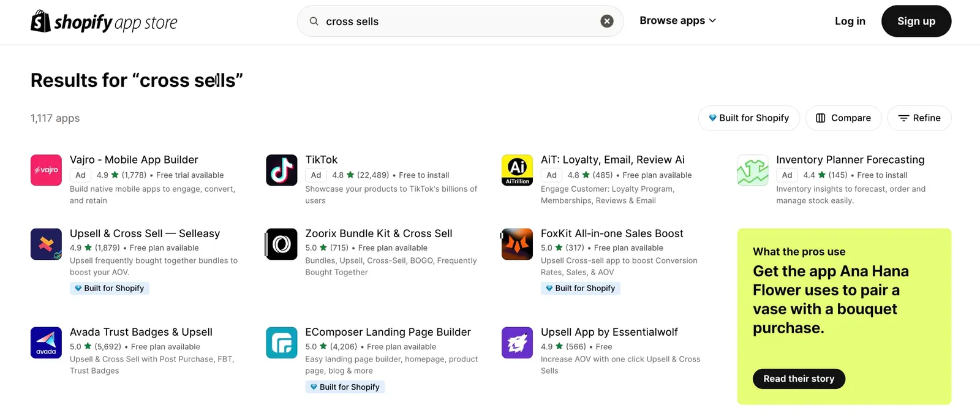
Task: Clear the search field with the X icon
Action: (607, 21)
